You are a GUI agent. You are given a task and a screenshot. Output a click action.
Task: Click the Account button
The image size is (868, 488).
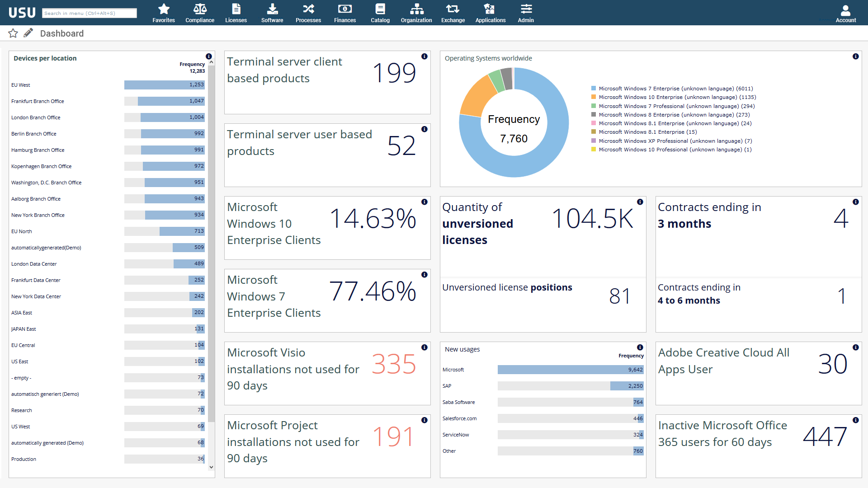845,13
